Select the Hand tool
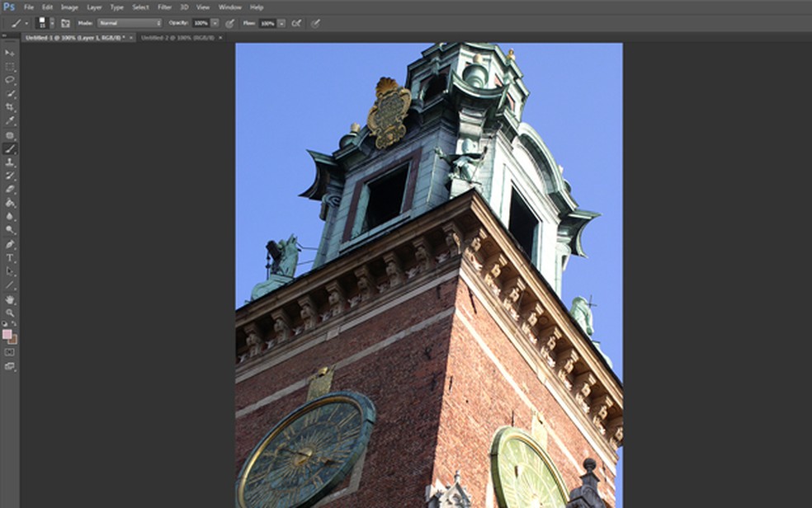Image resolution: width=812 pixels, height=508 pixels. (10, 299)
